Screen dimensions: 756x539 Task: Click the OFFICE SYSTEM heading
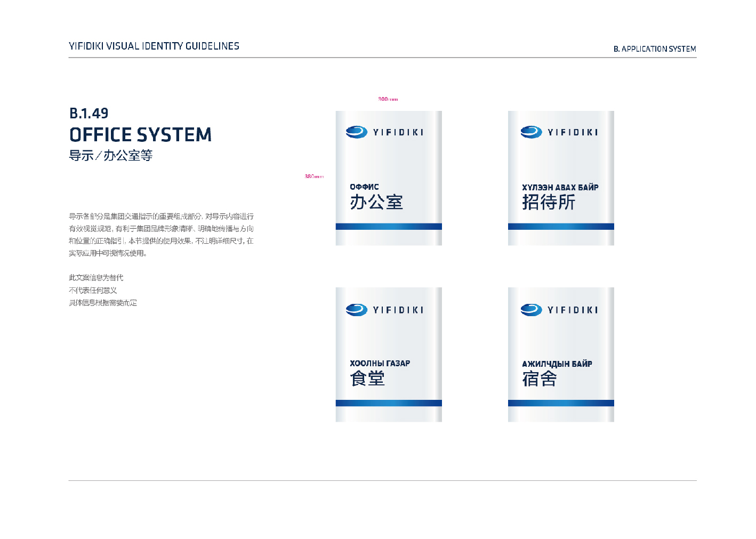pos(140,135)
